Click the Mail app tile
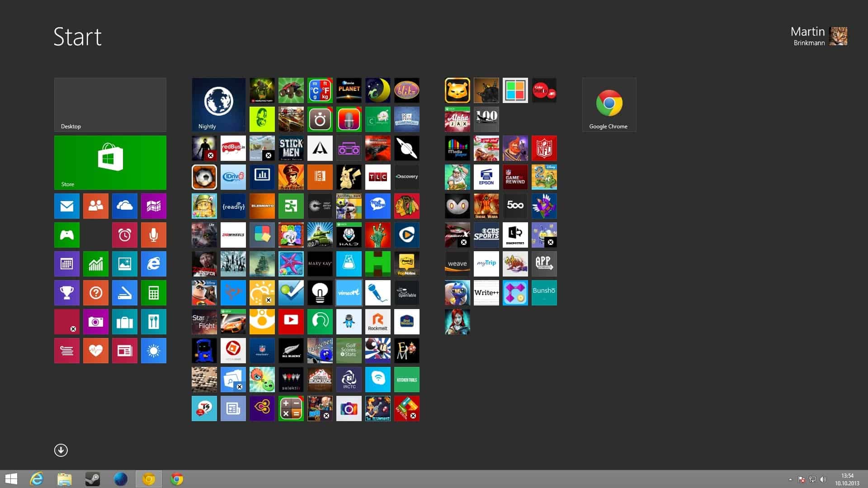Screen dimensions: 868x488 click(x=67, y=206)
